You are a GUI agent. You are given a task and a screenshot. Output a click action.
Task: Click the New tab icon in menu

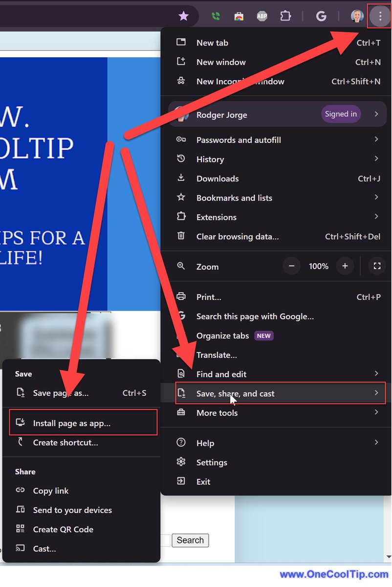click(x=181, y=43)
